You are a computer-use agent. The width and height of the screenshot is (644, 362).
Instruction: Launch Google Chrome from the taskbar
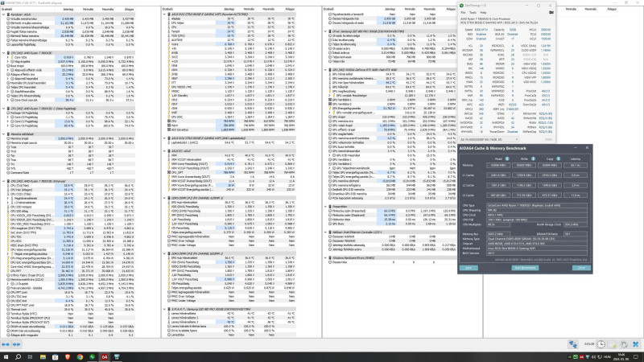pyautogui.click(x=80, y=357)
